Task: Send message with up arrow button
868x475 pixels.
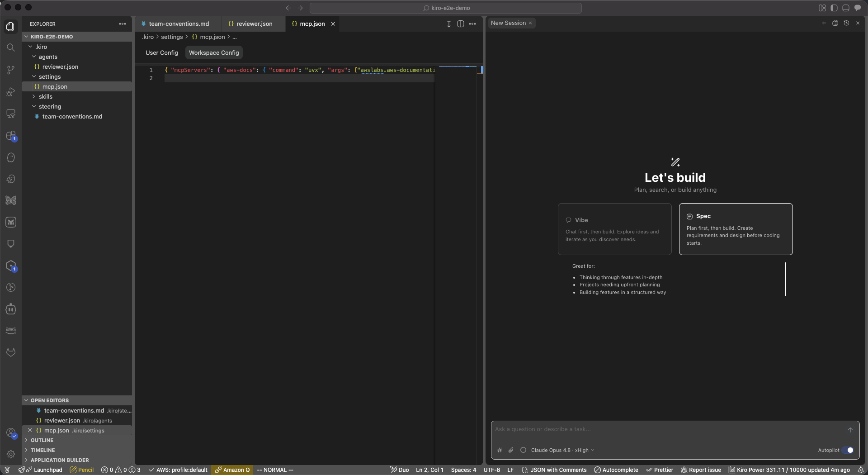Action: coord(850,430)
